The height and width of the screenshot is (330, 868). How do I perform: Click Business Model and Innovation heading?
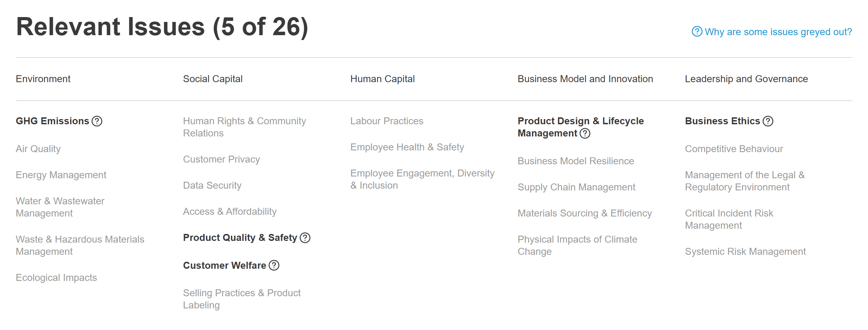pos(585,79)
